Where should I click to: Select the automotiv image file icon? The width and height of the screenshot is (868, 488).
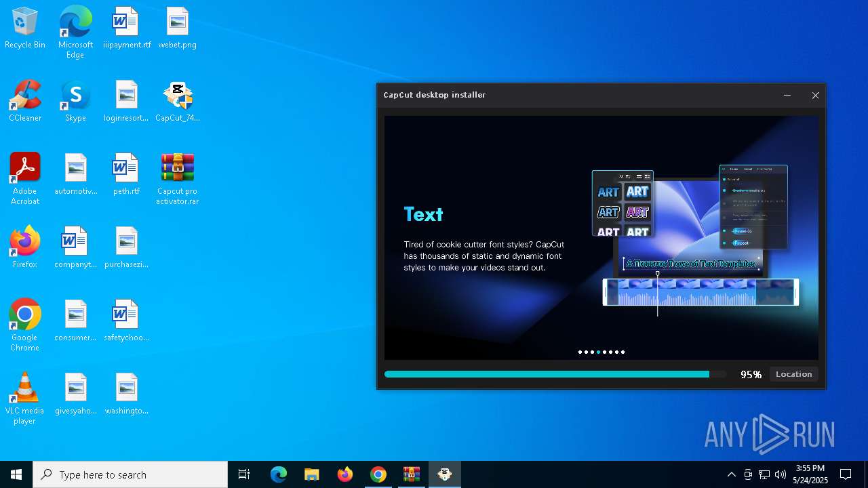tap(75, 174)
